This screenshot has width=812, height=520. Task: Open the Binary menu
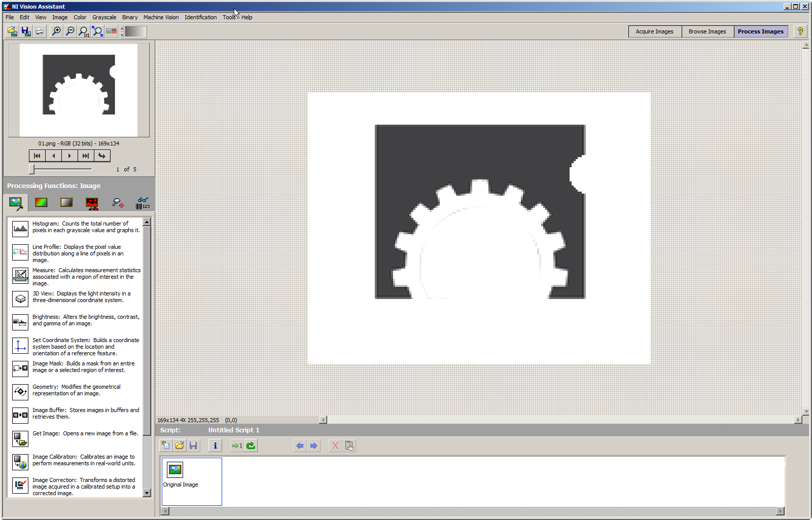pos(130,17)
